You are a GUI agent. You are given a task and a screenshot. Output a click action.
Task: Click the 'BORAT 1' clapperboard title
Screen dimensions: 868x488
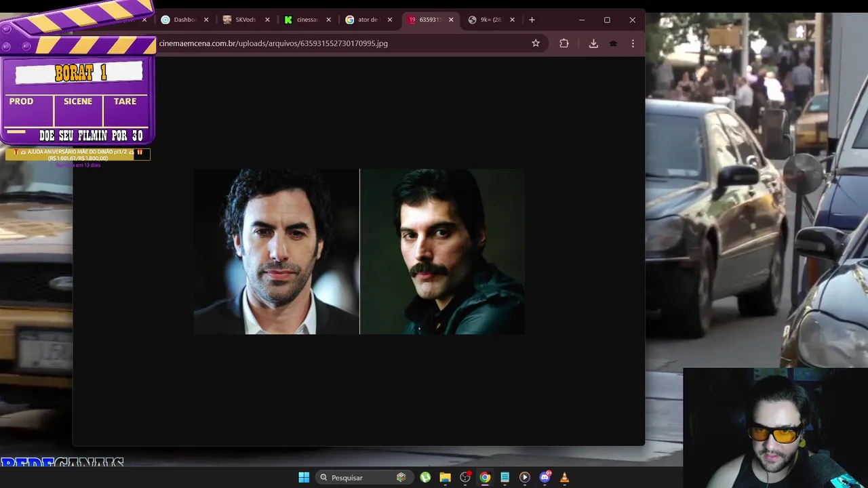[80, 73]
